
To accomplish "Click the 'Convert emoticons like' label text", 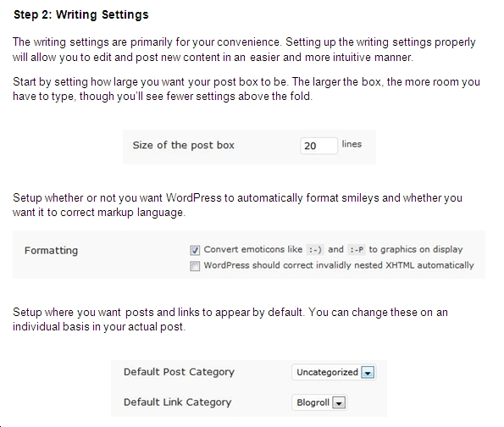I will [x=253, y=250].
